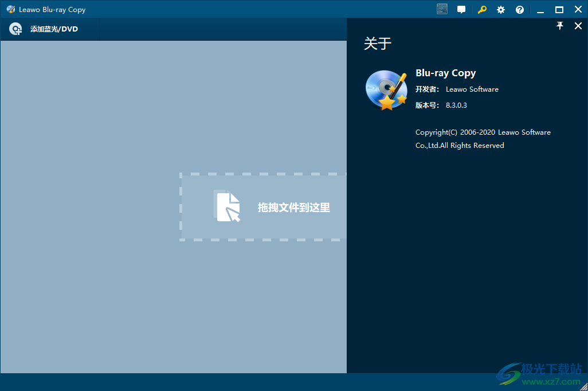Open help via the question mark icon

[519, 10]
